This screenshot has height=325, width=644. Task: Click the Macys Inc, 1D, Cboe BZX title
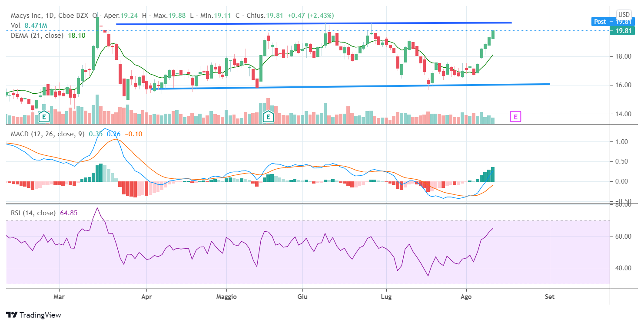pos(50,16)
